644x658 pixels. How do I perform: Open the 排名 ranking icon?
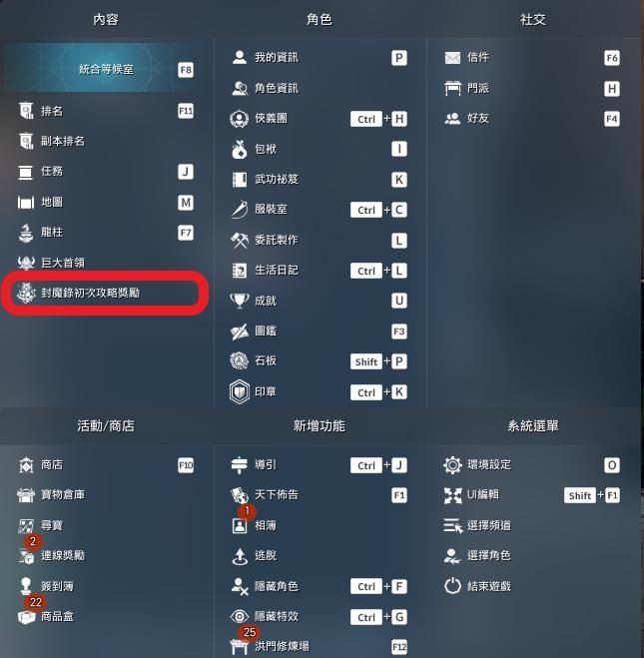pos(26,111)
